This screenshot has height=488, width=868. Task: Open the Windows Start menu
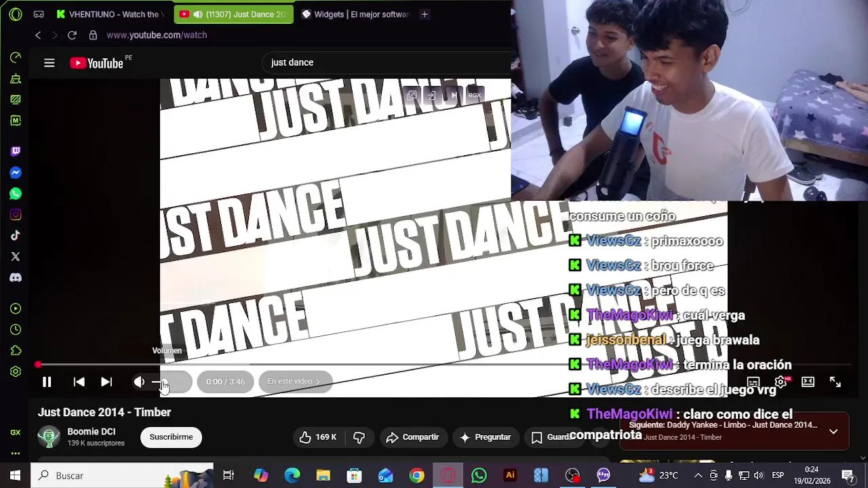click(x=15, y=476)
